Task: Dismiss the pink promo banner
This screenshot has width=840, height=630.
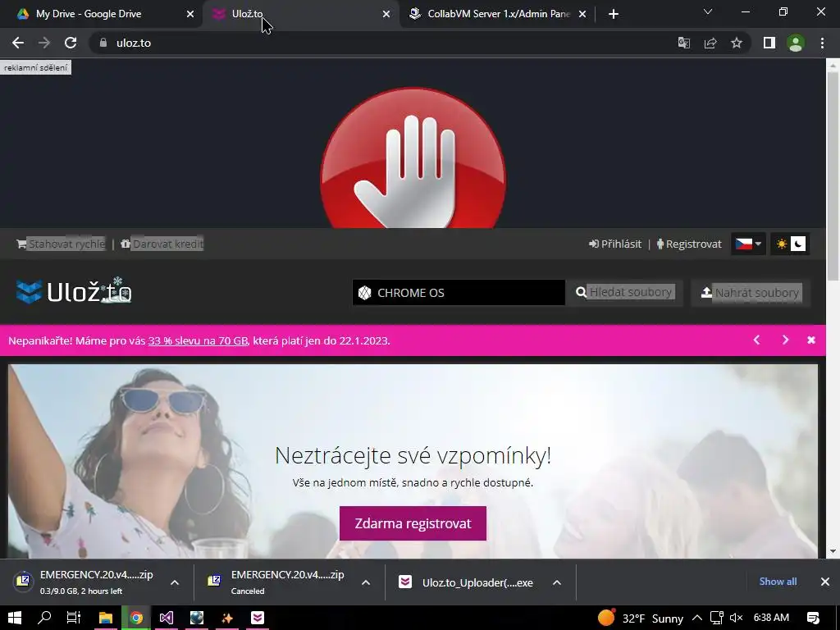Action: pyautogui.click(x=811, y=340)
